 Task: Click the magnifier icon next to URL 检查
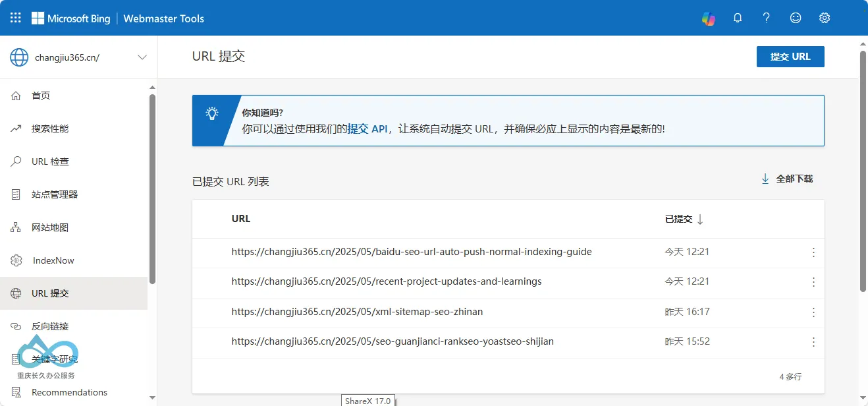coord(16,161)
